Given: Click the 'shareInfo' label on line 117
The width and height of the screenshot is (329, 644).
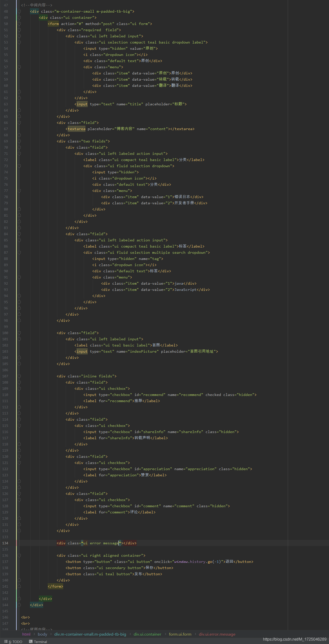Looking at the screenshot, I should 125,438.
